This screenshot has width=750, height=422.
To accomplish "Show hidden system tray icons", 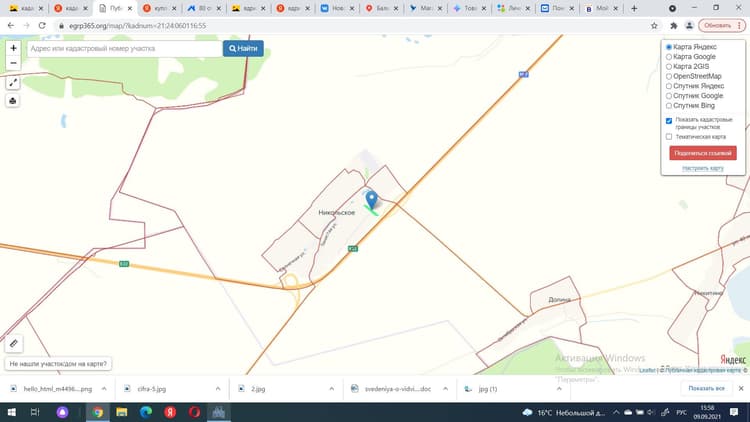I will [616, 412].
